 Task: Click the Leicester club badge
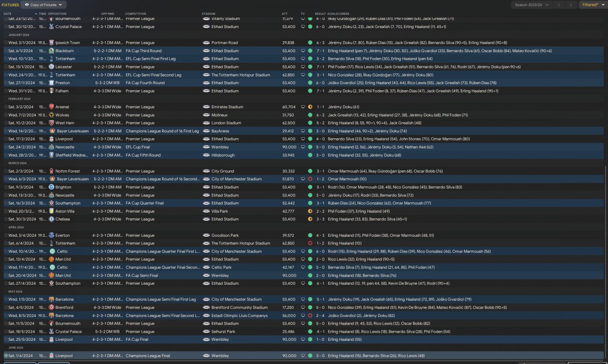52,67
